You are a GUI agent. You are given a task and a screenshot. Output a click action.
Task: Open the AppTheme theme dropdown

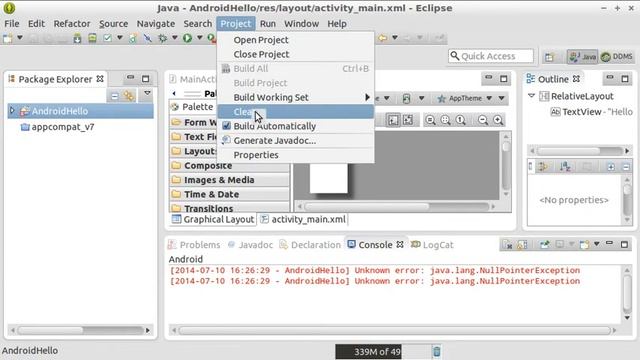pyautogui.click(x=465, y=98)
